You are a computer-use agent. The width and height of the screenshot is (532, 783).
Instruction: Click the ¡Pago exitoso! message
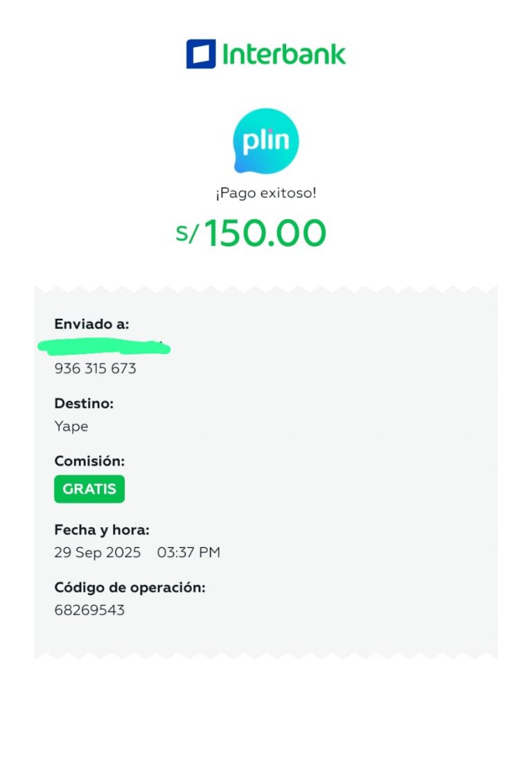266,193
